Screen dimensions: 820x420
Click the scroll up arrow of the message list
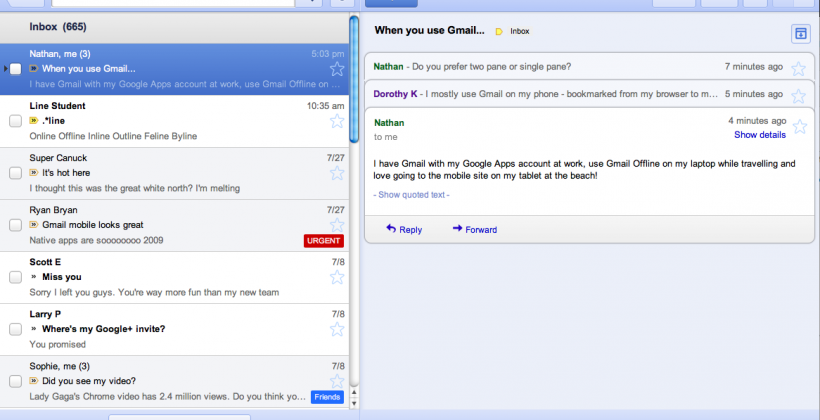click(354, 393)
